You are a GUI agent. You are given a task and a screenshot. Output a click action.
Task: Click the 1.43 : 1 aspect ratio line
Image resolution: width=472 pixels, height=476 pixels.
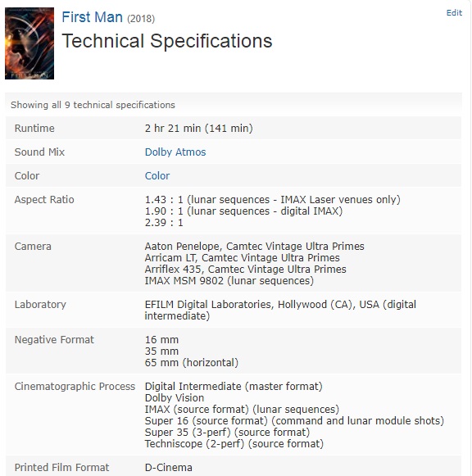coord(273,199)
